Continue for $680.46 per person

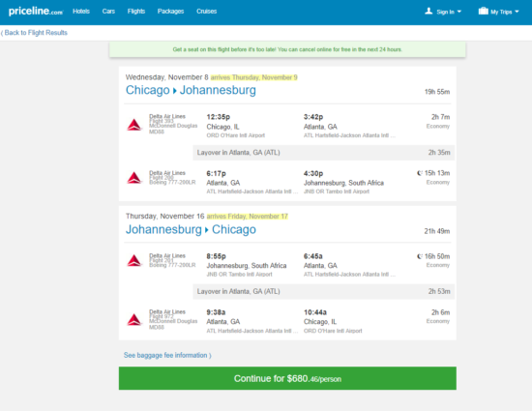287,378
